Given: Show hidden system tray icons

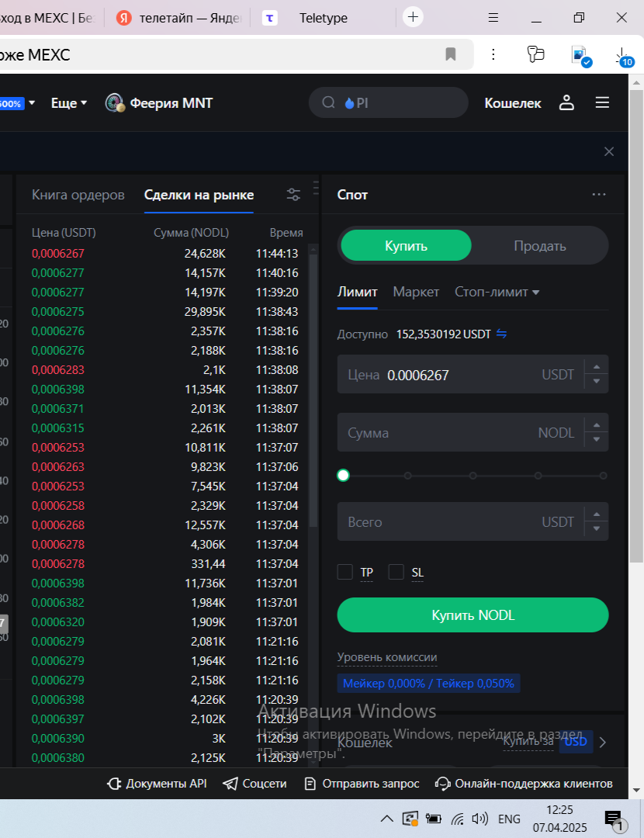Looking at the screenshot, I should tap(387, 819).
